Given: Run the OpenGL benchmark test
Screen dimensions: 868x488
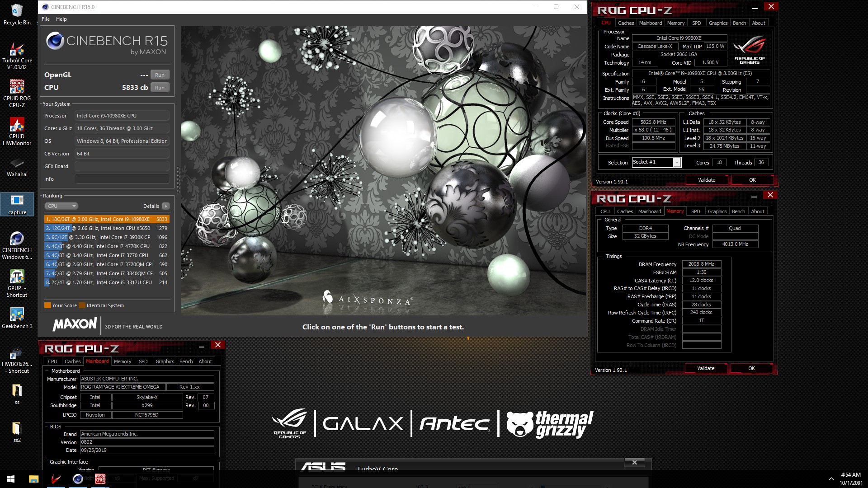Looking at the screenshot, I should point(160,75).
